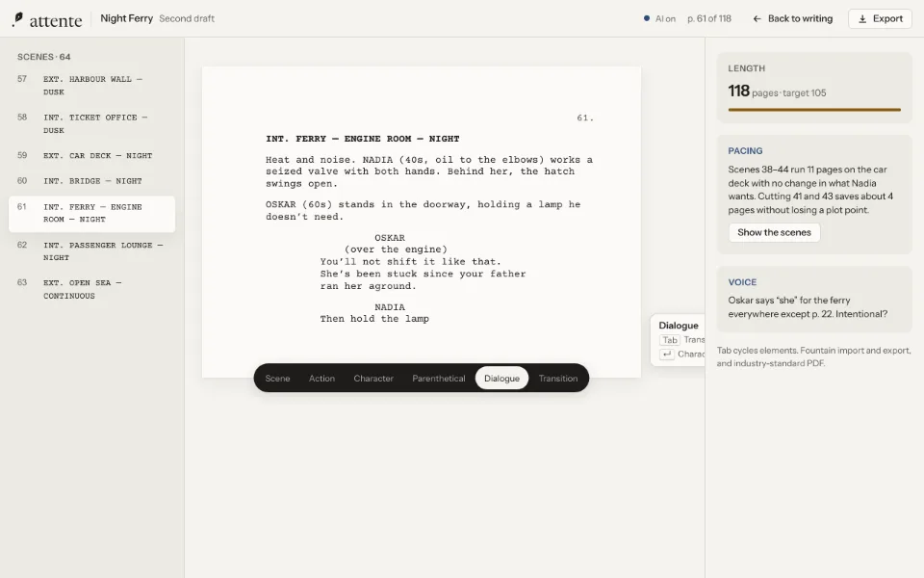
Task: Click the 'Tab cycles elements' footer note
Action: tap(814, 356)
